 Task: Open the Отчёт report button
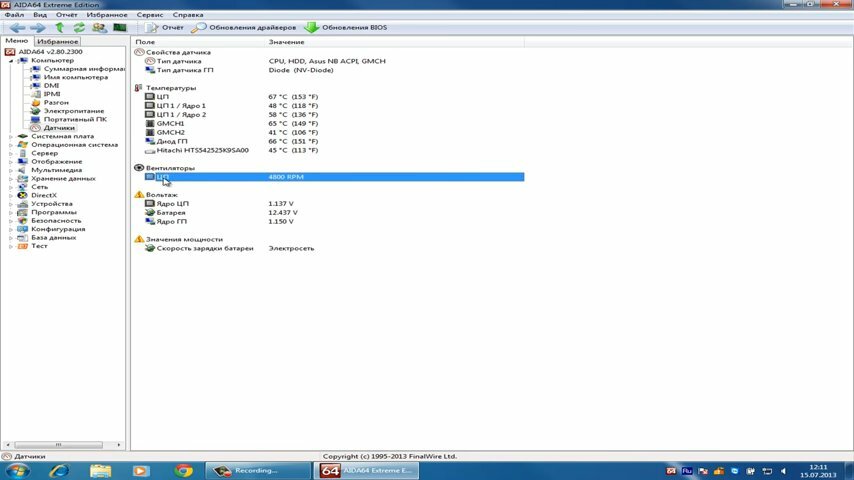pyautogui.click(x=164, y=27)
